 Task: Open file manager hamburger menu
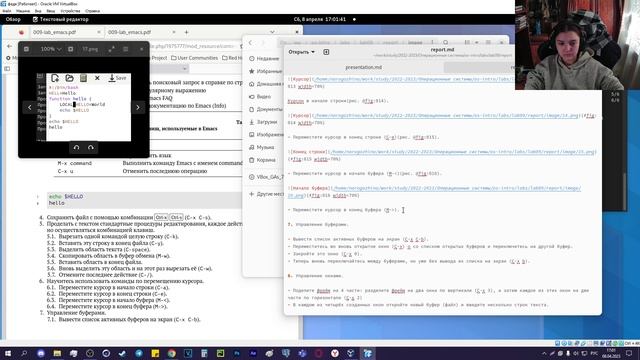point(488,42)
